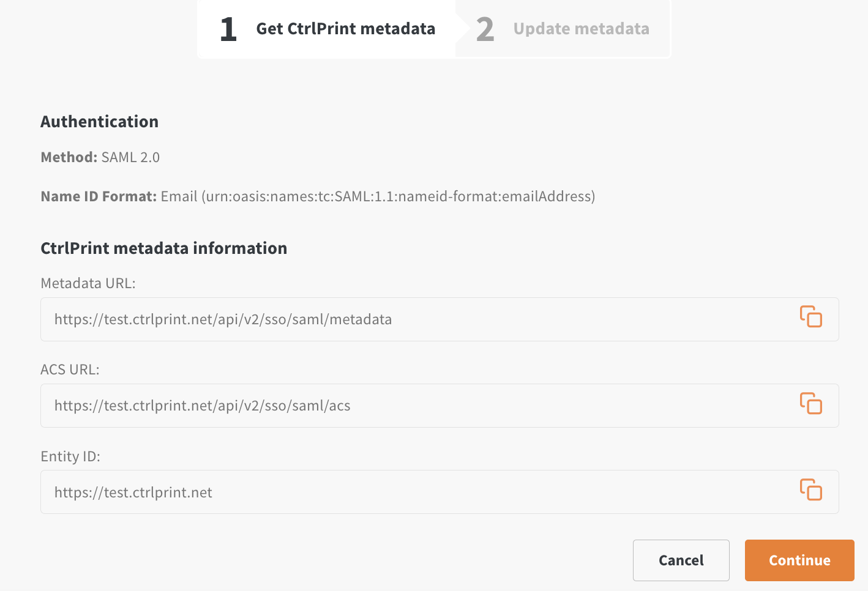This screenshot has height=591, width=868.
Task: Copy the Entity ID to clipboard
Action: pos(810,490)
